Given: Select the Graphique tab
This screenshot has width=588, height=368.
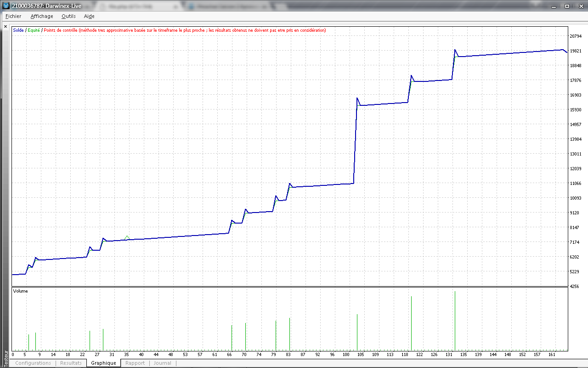Looking at the screenshot, I should pyautogui.click(x=103, y=363).
